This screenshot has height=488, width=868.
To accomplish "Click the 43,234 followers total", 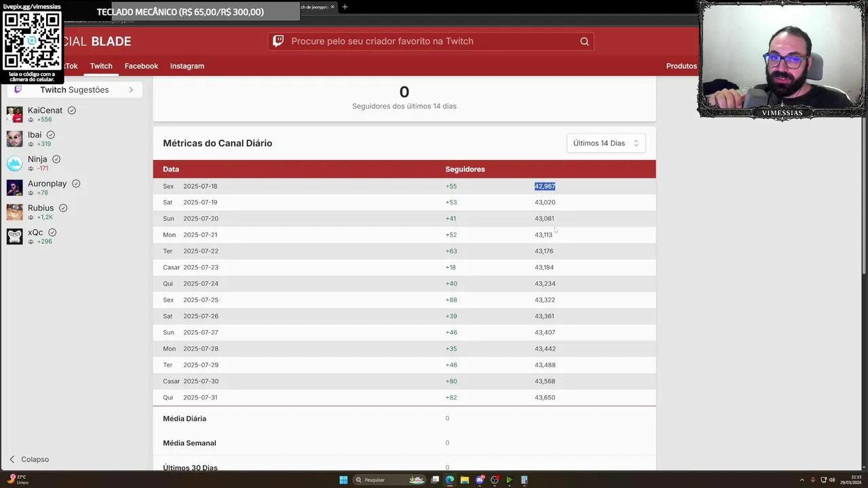I will coord(545,283).
